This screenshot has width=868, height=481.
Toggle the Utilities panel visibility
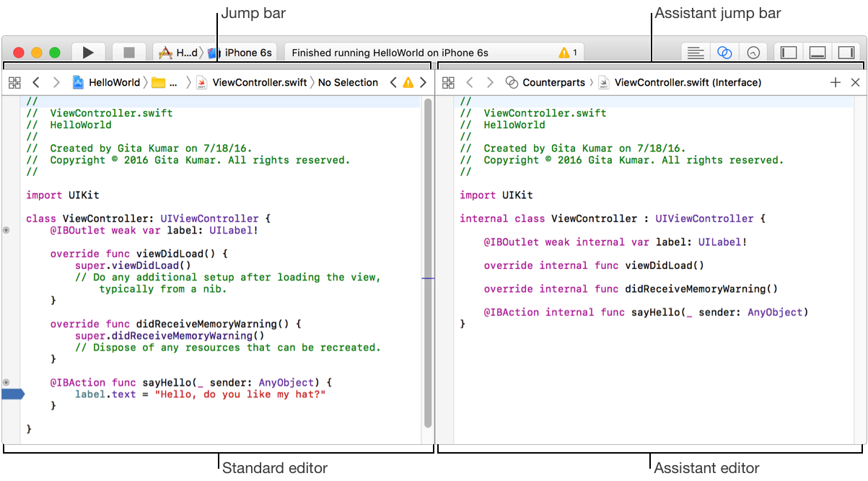click(844, 53)
